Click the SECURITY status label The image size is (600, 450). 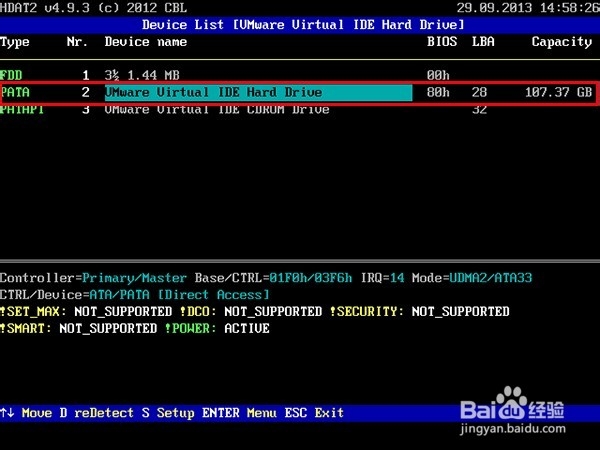[x=367, y=311]
